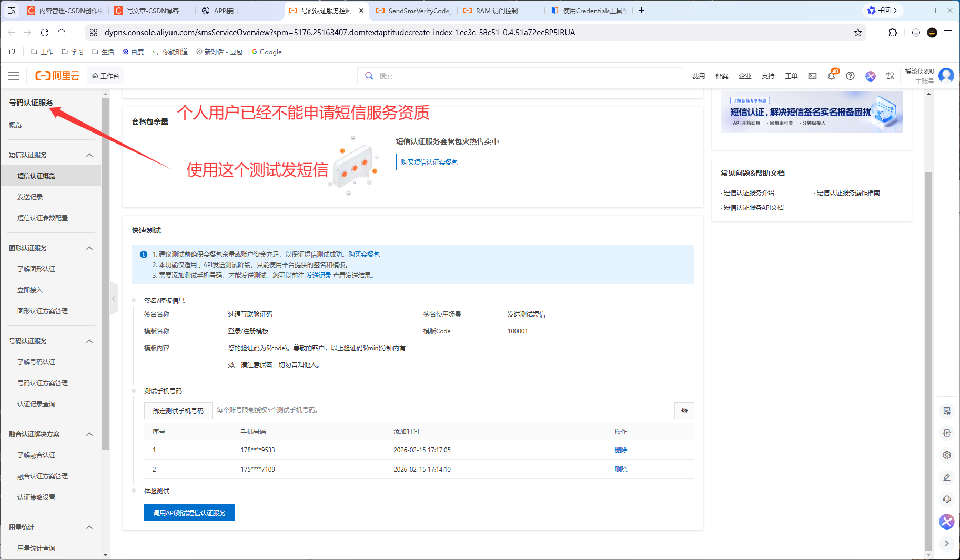Open the Cloud Shell terminal icon
Image resolution: width=960 pixels, height=560 pixels.
coord(812,76)
